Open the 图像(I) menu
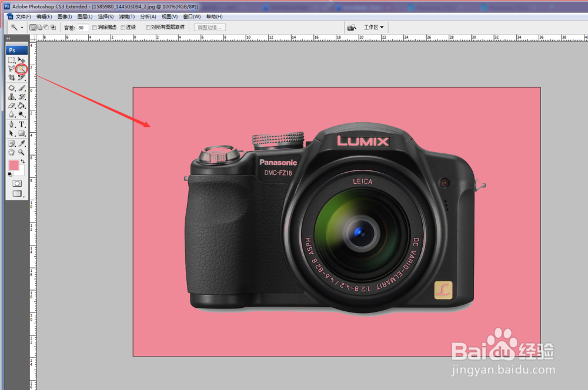Image resolution: width=588 pixels, height=390 pixels. 65,16
